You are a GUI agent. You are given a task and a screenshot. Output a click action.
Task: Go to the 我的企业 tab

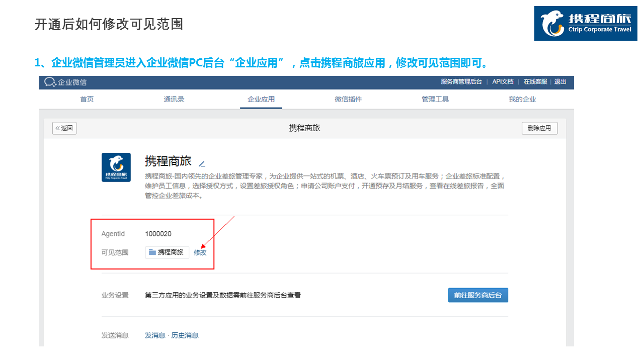pos(522,99)
